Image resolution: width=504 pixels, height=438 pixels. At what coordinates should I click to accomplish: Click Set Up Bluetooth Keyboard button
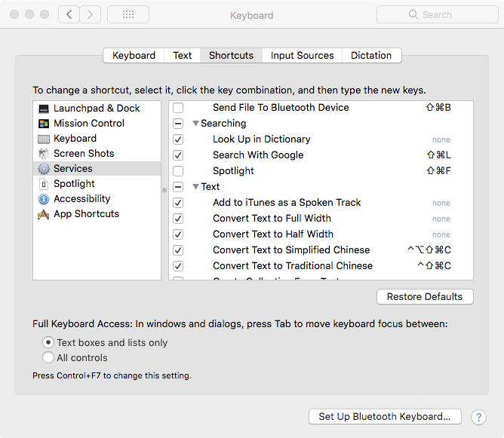(x=385, y=416)
